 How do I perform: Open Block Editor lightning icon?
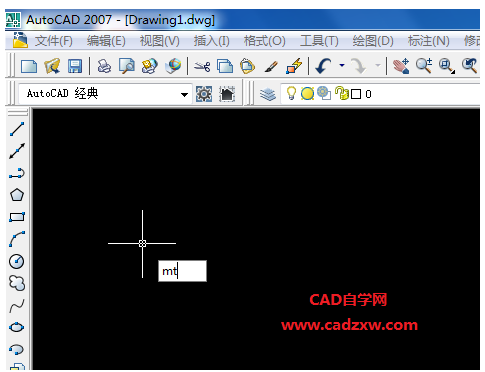tap(294, 66)
